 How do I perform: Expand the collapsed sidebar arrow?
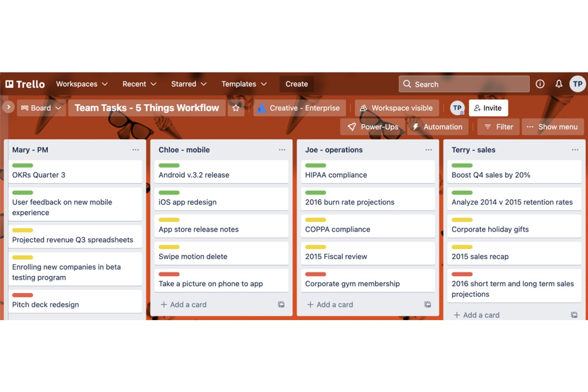click(x=8, y=107)
